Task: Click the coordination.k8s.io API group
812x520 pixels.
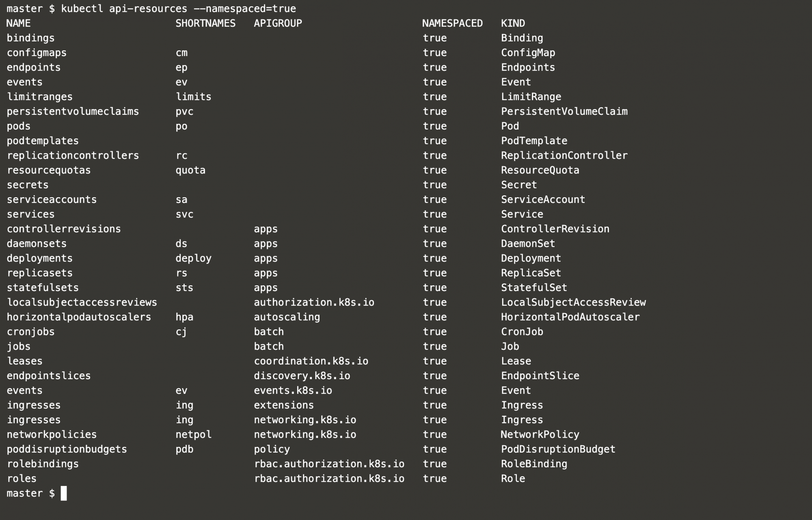Action: 311,361
